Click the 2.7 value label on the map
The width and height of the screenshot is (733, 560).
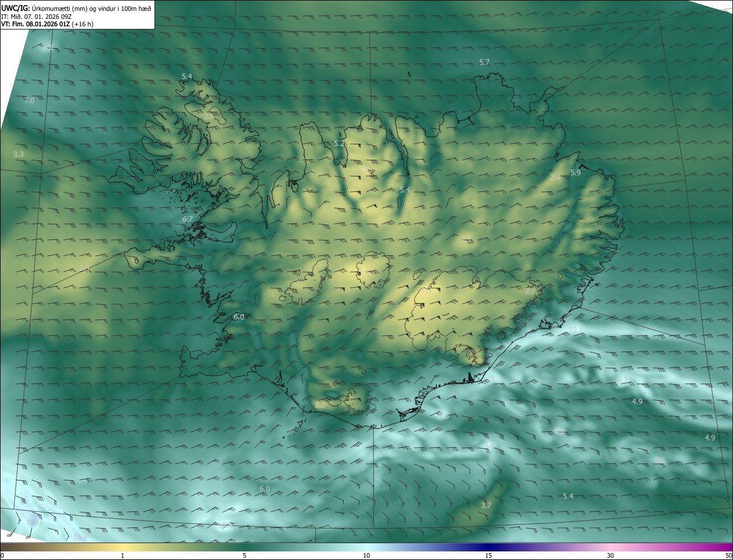point(530,291)
